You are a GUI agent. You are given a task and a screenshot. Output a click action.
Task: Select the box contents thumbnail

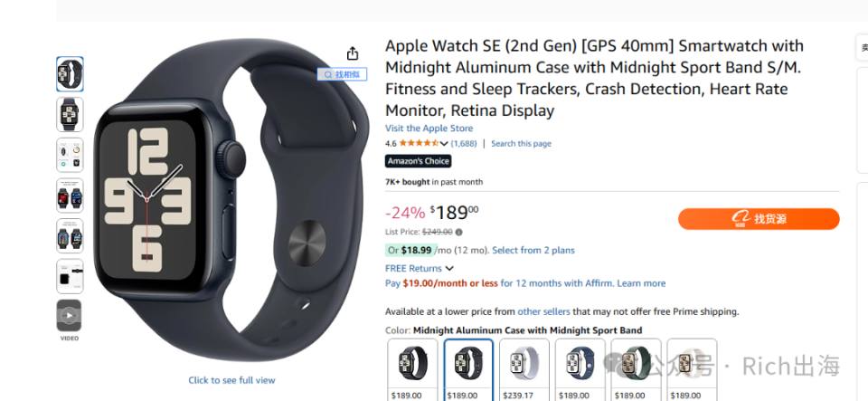click(70, 276)
